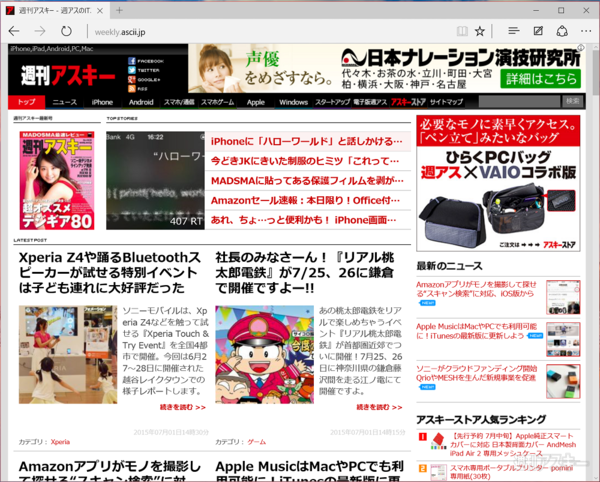Screen dimensions: 600x482
Task: Open news ソニーがクラウドファンディング開始
Action: click(x=476, y=373)
